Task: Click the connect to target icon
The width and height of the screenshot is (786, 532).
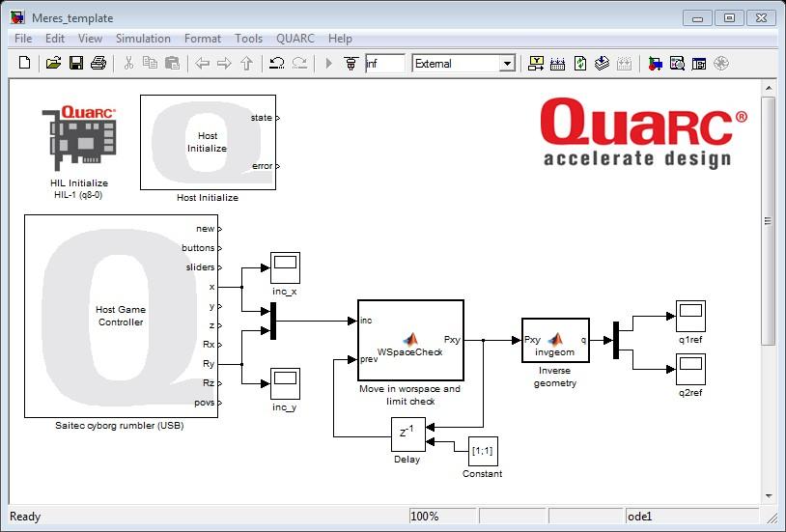Action: (x=351, y=63)
